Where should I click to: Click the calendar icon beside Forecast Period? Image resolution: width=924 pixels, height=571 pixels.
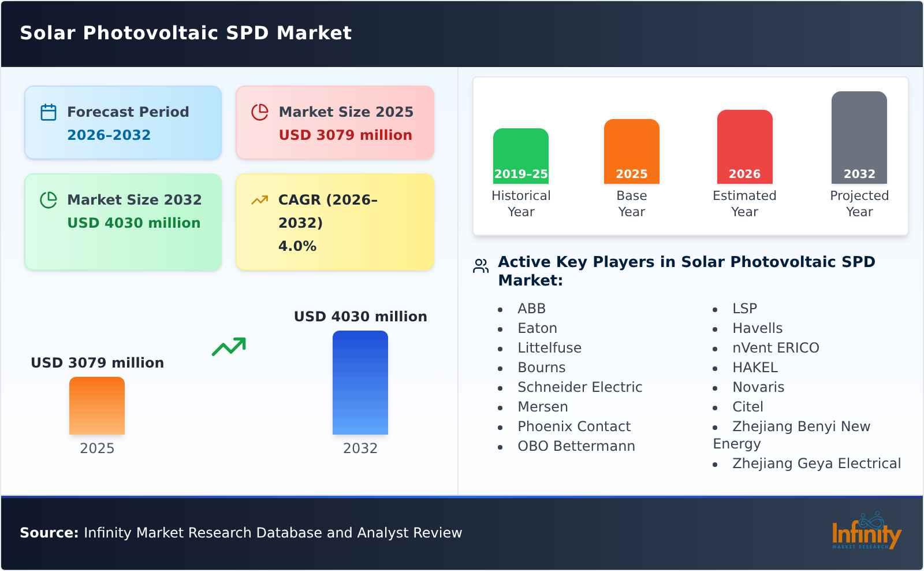click(x=49, y=112)
